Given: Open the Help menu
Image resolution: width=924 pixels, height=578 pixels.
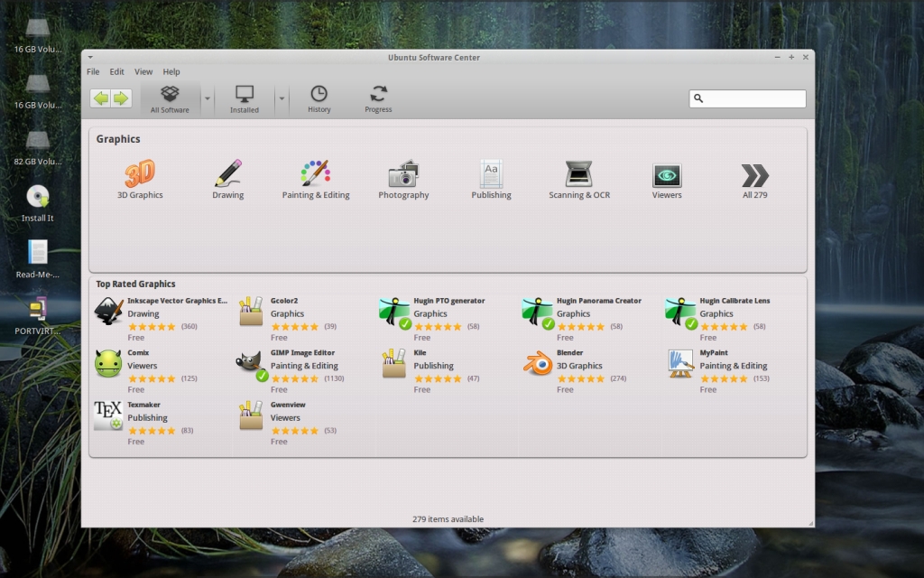Looking at the screenshot, I should [x=171, y=71].
